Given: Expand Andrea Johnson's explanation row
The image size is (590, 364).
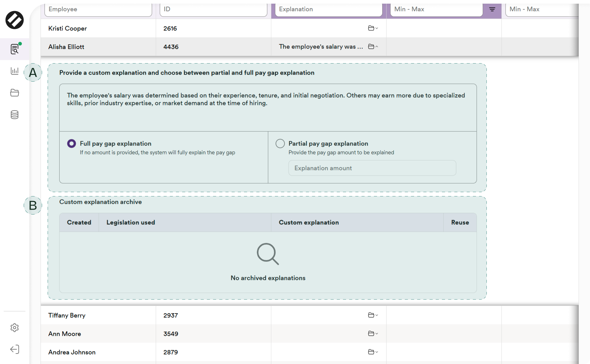Looking at the screenshot, I should (x=373, y=352).
